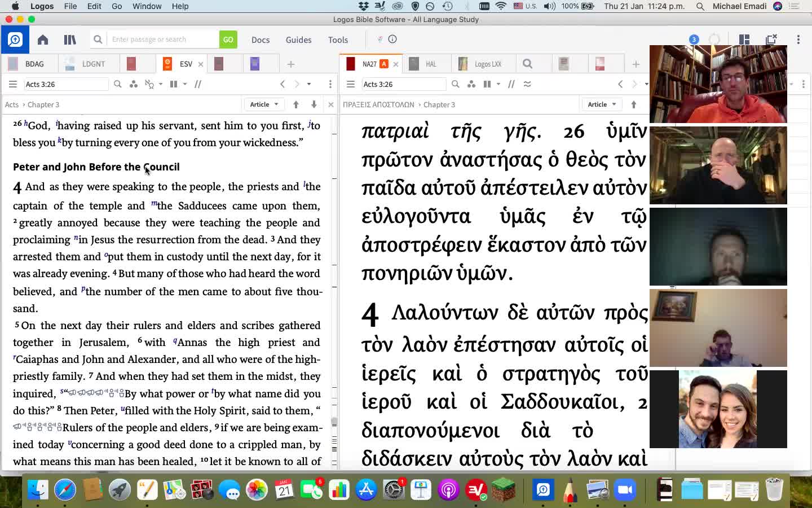Go back in ESV panel history
This screenshot has height=508, width=812.
(x=283, y=84)
